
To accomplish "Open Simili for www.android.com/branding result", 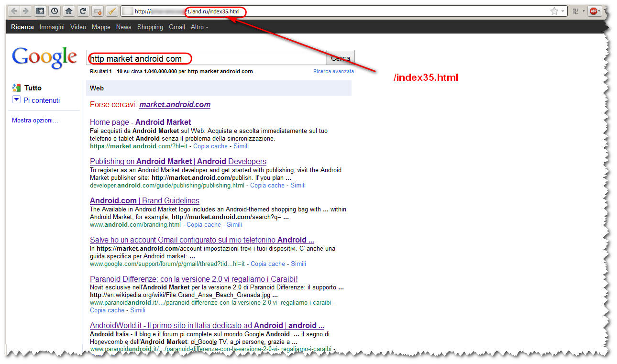I will (234, 225).
